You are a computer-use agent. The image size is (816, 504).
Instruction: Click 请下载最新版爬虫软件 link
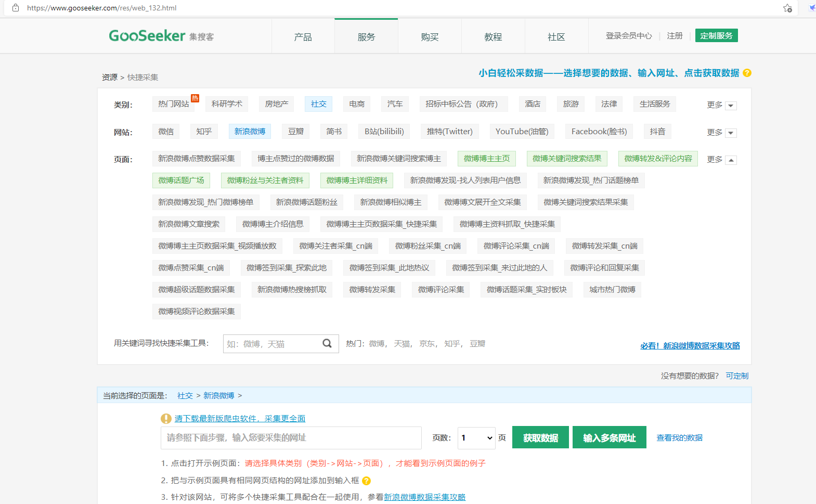[x=240, y=419]
